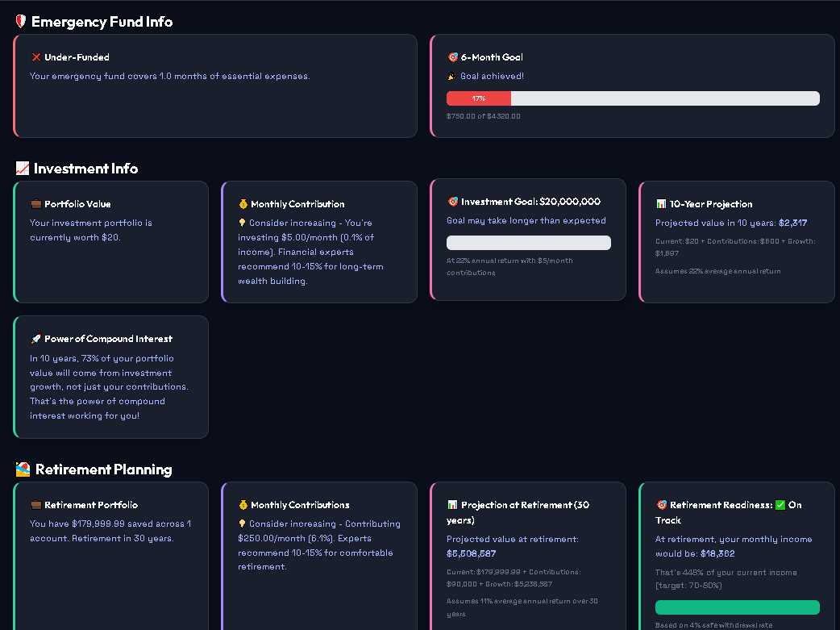Click the party popper icon by Goal achieved
Screen dimensions: 840x630
452,77
